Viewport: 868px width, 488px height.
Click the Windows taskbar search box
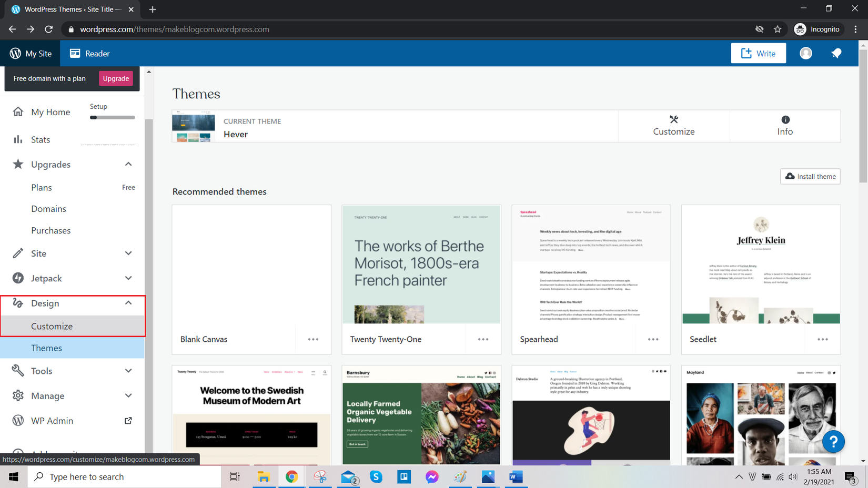tap(124, 477)
